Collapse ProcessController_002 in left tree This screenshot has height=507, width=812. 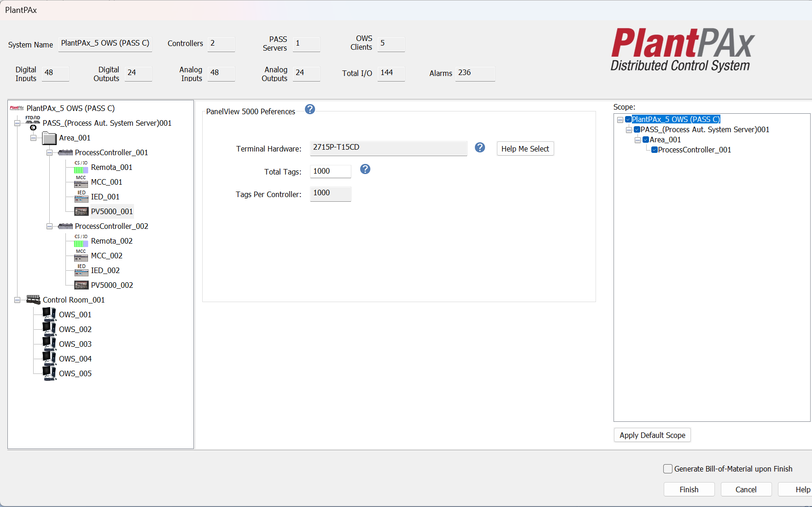[49, 226]
